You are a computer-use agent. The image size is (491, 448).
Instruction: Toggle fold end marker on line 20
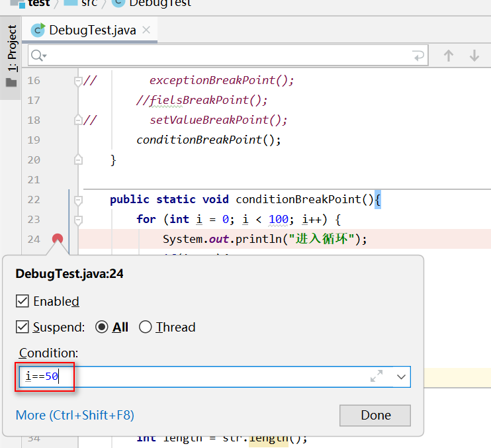click(x=78, y=159)
